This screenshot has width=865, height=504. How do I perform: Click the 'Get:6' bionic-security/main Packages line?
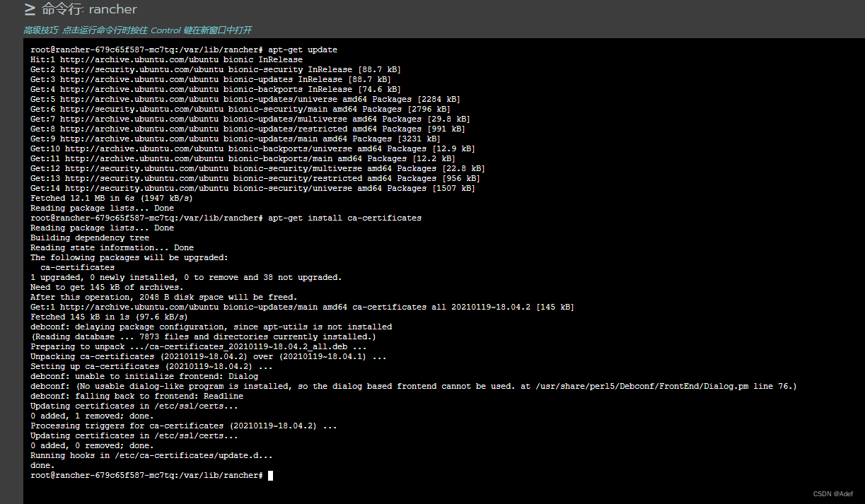tap(240, 109)
